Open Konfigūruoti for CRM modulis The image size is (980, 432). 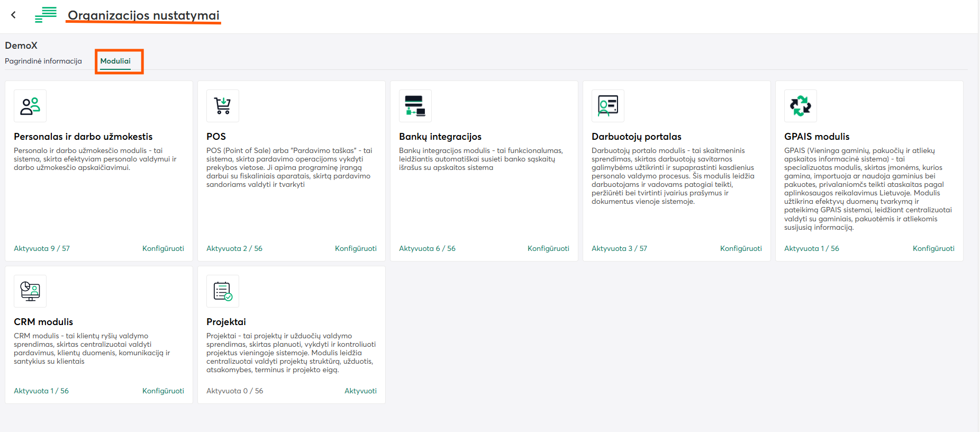[163, 391]
